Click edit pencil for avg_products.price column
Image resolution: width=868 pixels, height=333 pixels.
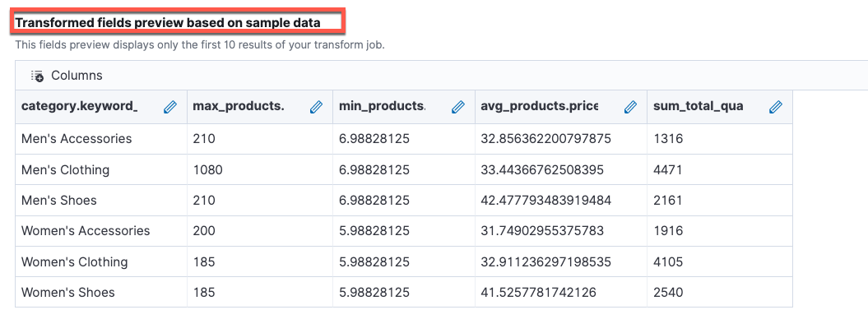[630, 107]
